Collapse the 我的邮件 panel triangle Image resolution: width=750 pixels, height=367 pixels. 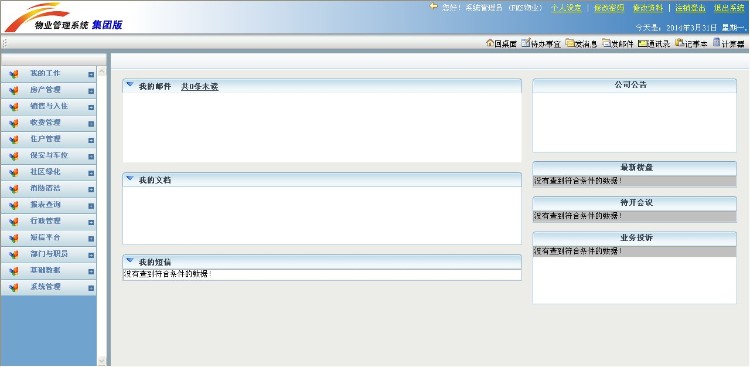[130, 84]
